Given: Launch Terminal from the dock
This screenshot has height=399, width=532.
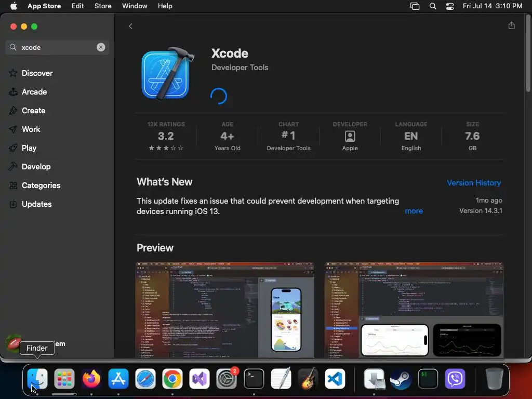Looking at the screenshot, I should coord(254,379).
